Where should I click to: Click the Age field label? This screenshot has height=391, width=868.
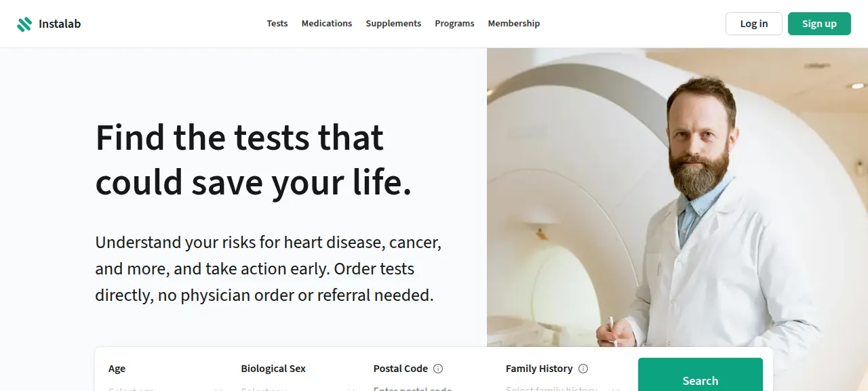coord(117,369)
